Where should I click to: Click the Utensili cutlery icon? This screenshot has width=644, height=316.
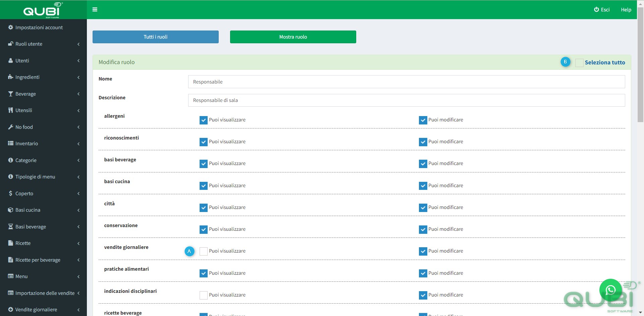[11, 110]
